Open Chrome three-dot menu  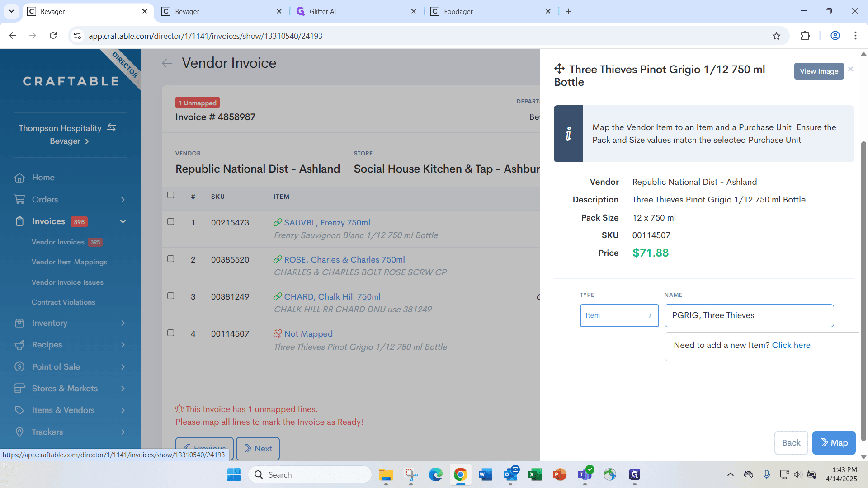(x=855, y=36)
